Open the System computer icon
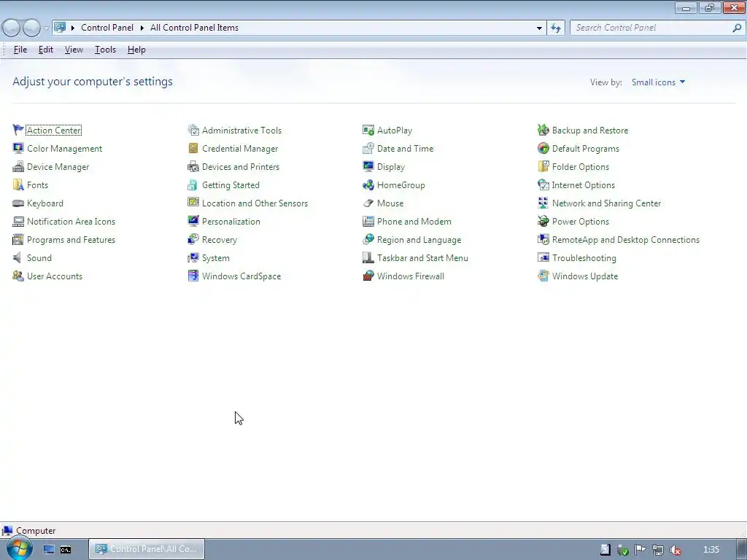This screenshot has height=560, width=747. point(193,257)
